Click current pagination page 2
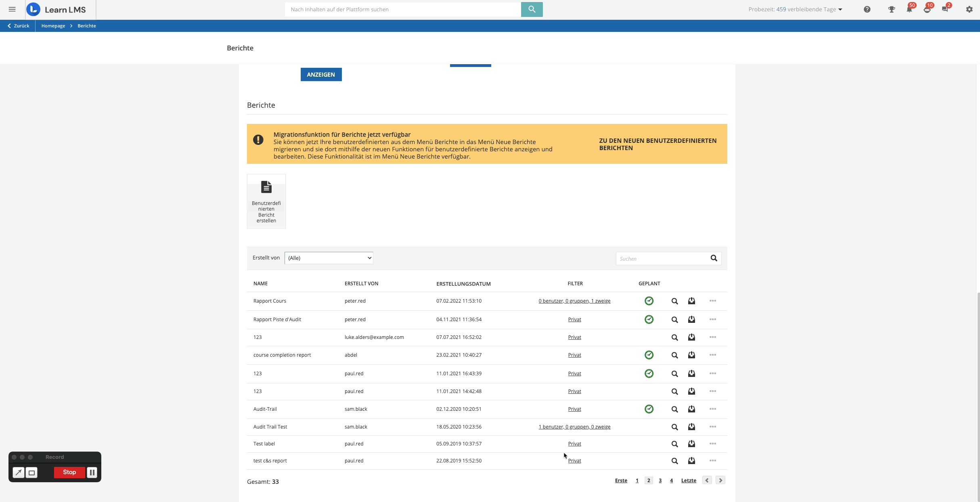The height and width of the screenshot is (502, 980). coord(648,480)
